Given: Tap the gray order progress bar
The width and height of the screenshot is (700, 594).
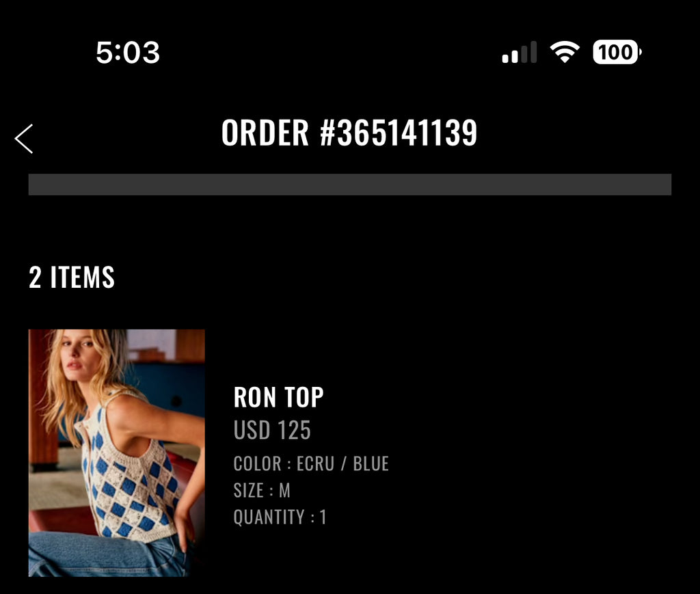Looking at the screenshot, I should click(350, 185).
